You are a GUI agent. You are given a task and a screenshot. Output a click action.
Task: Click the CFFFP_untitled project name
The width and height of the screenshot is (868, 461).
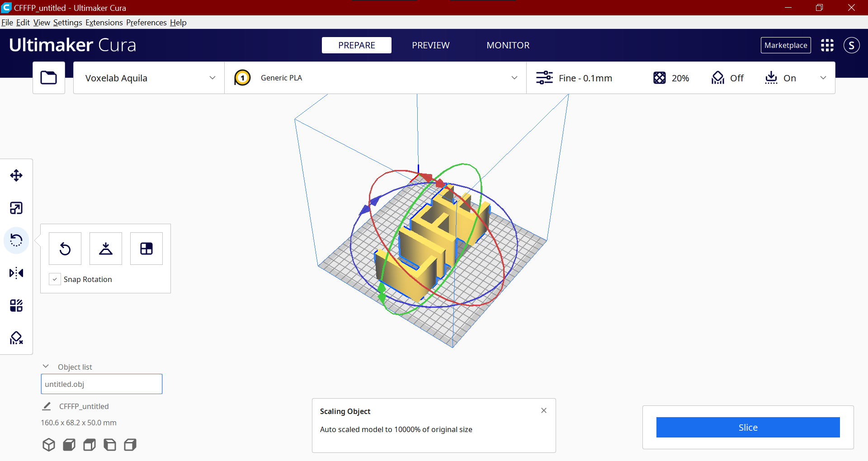[x=84, y=406]
